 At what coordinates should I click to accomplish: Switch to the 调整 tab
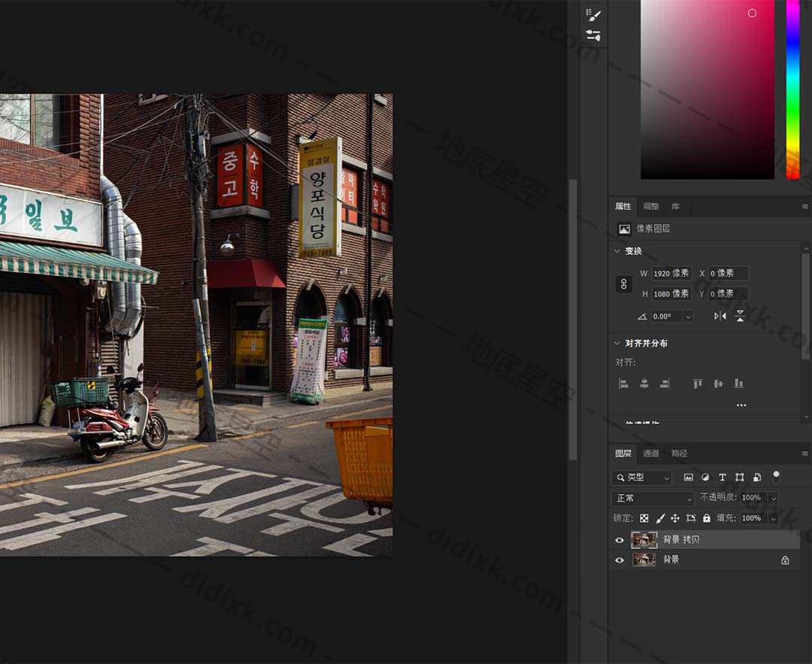[x=651, y=206]
